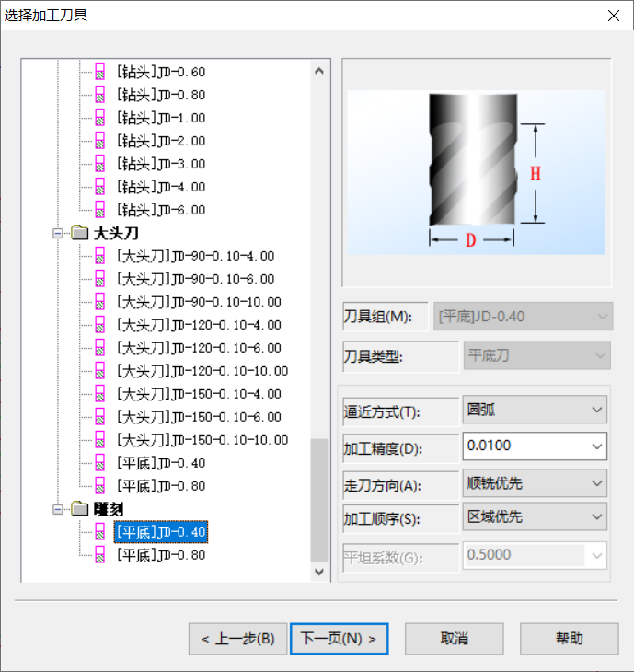Image resolution: width=634 pixels, height=672 pixels.
Task: Click tool icon beside [钻头]JD-6.00
Action: tap(99, 210)
